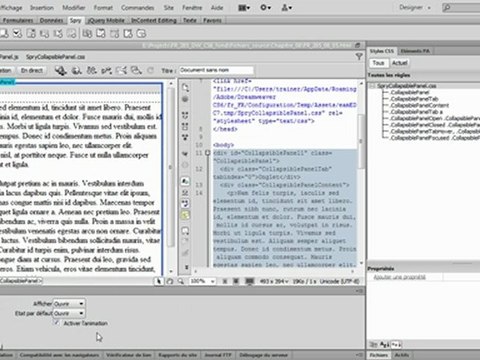The image size is (480, 360).
Task: Open the 493 x 294 window size dropdown
Action: [x=274, y=281]
